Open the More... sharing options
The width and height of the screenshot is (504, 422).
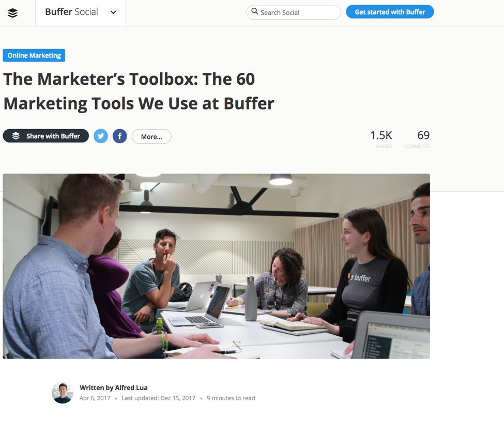[x=151, y=136]
